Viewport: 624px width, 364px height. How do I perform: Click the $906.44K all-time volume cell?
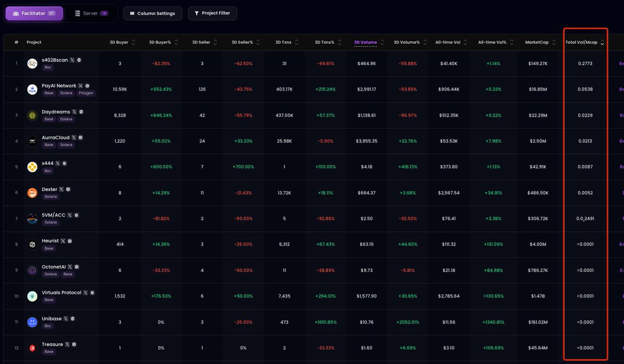tap(450, 89)
